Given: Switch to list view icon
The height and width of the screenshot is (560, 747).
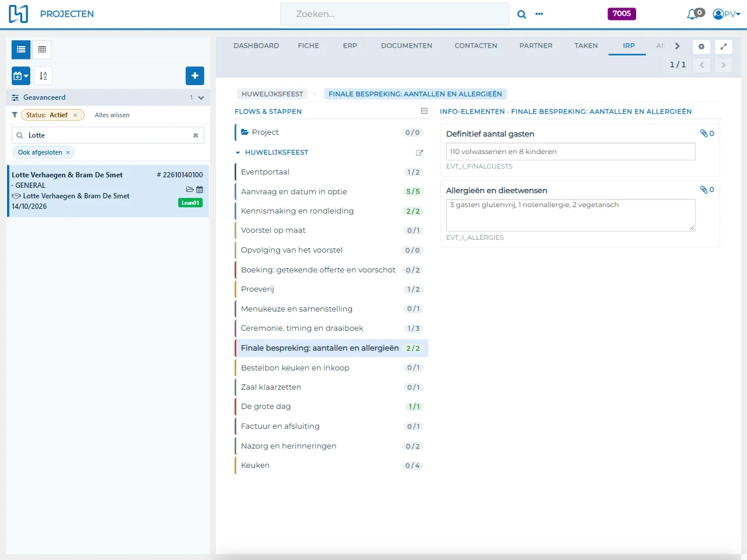Looking at the screenshot, I should tap(21, 50).
